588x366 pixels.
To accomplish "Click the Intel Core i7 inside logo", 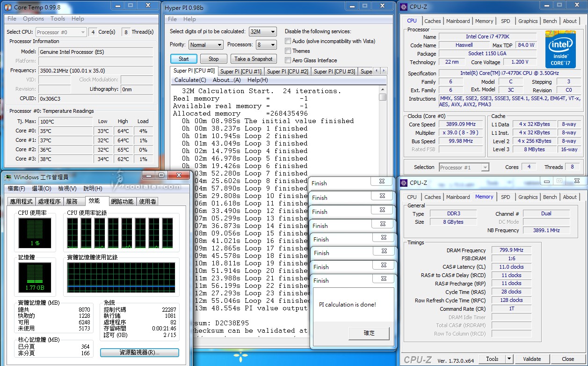I will click(560, 49).
